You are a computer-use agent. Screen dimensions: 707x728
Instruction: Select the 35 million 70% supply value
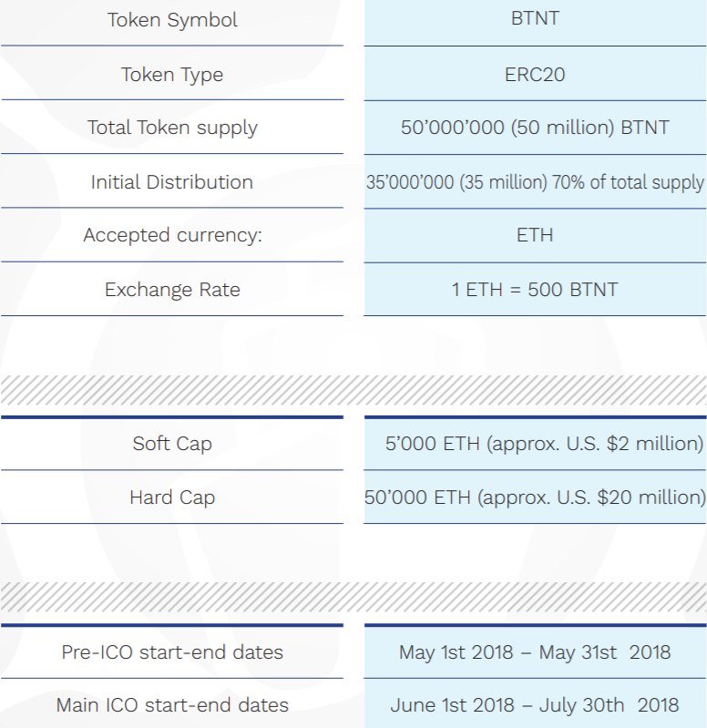535,182
